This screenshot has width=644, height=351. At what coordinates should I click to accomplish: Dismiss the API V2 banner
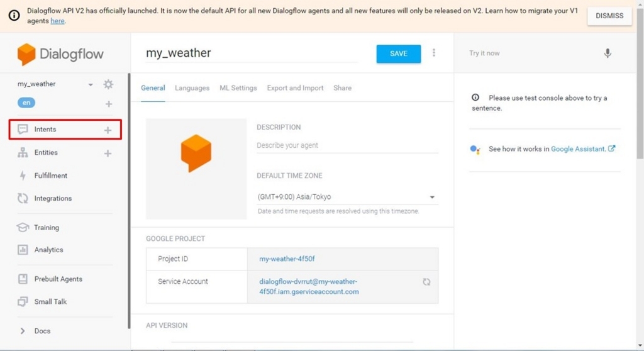609,16
